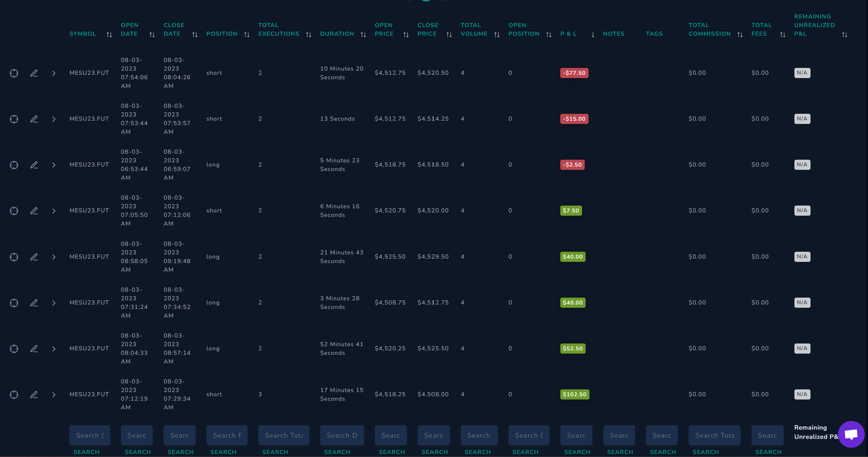The height and width of the screenshot is (457, 868).
Task: Click SEARCH under the Duration field
Action: 337,452
